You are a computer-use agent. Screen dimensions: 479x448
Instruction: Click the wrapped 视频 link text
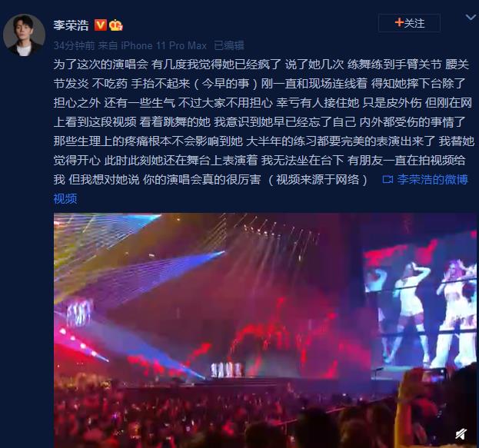65,198
